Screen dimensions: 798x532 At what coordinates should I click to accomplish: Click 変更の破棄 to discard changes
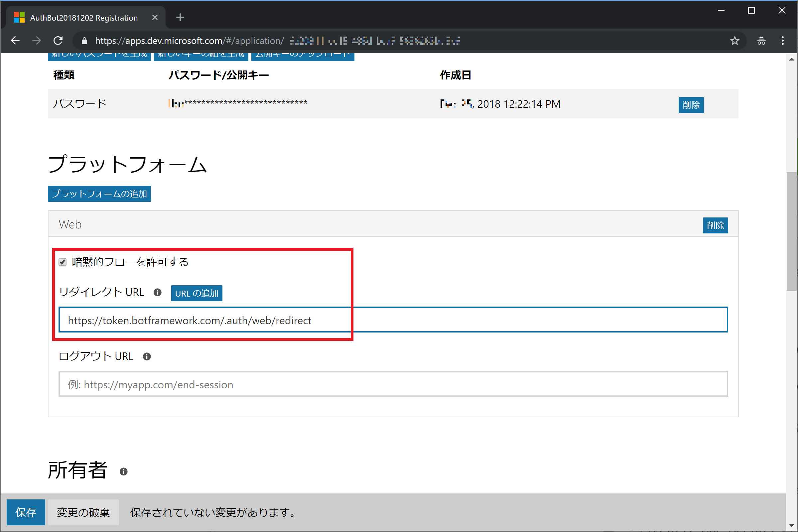tap(83, 512)
